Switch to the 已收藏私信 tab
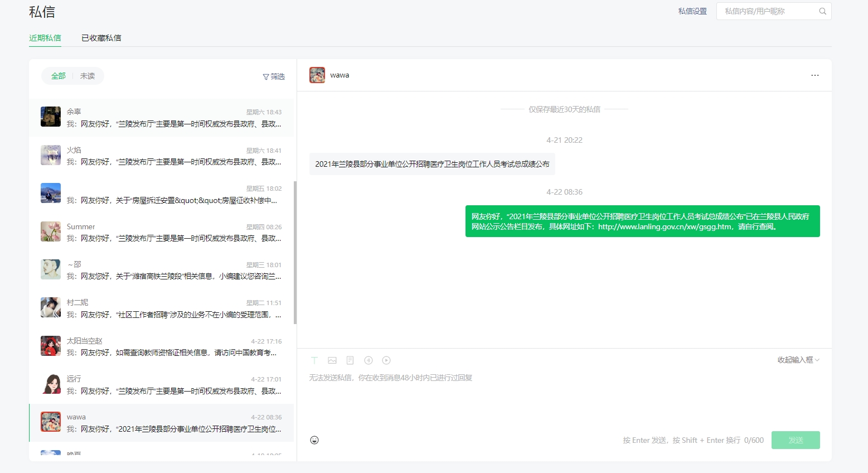Viewport: 868px width, 473px height. [101, 38]
